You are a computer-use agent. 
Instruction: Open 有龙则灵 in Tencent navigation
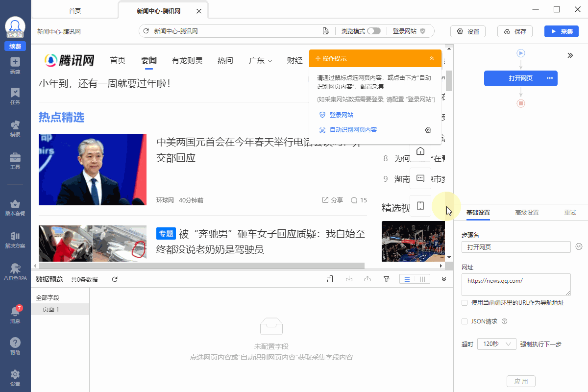(187, 61)
